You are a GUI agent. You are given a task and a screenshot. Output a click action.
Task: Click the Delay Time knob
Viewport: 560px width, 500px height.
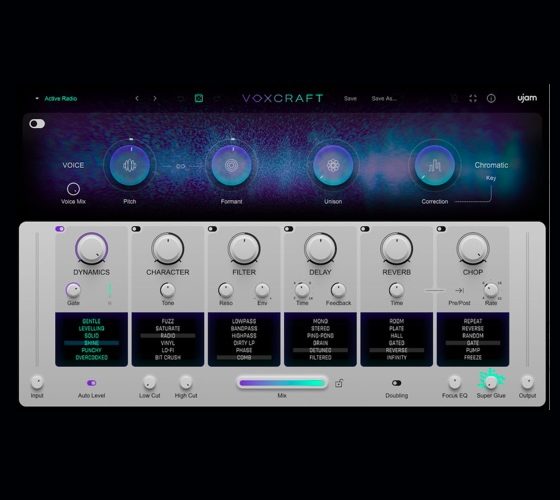(x=302, y=290)
